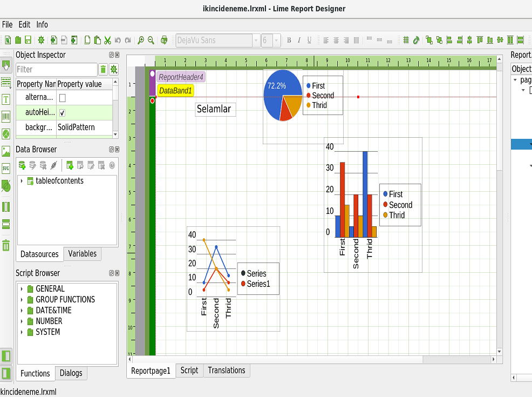Select the Barcode item tool
This screenshot has height=397, width=532.
click(x=5, y=117)
